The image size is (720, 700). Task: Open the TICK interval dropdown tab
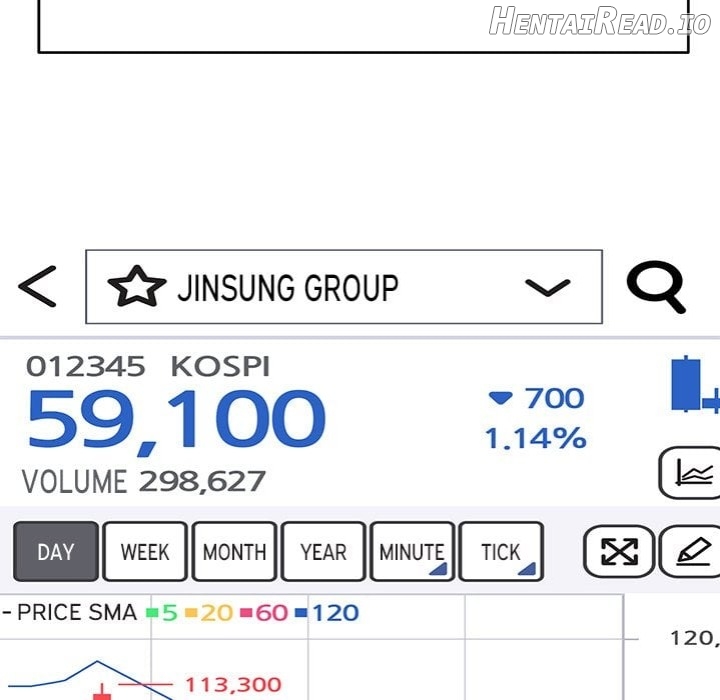(x=501, y=552)
